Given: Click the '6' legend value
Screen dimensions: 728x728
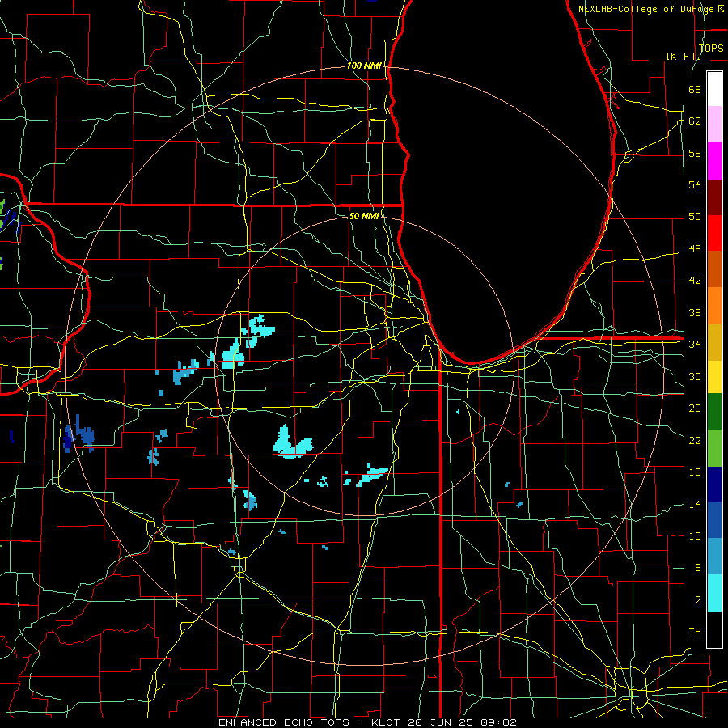Looking at the screenshot, I should point(697,568).
